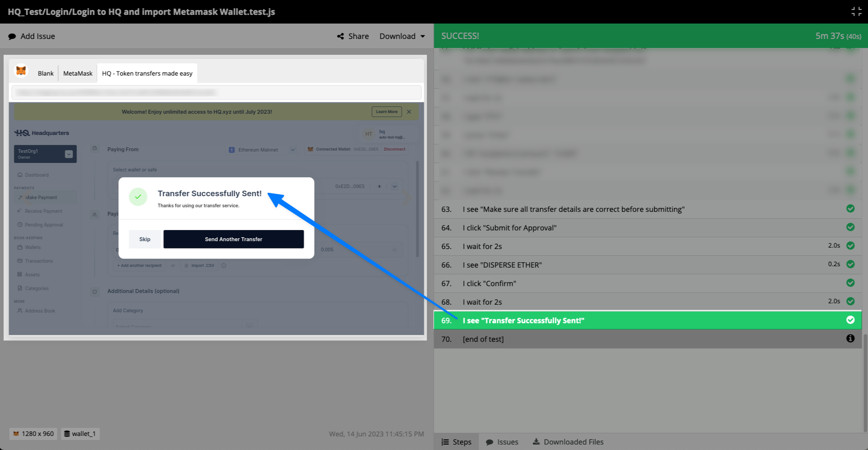Screen dimensions: 868x450
Task: Open Dashboard in the HQ sidebar
Action: (33, 175)
